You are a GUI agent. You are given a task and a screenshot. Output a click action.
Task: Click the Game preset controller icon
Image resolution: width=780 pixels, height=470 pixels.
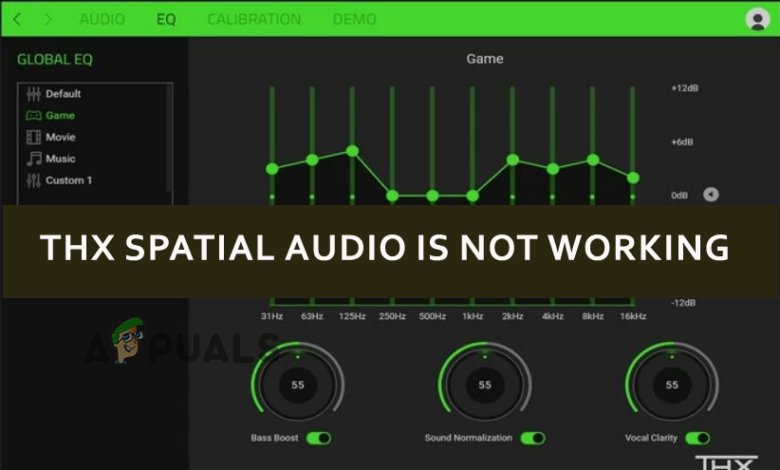click(x=33, y=115)
